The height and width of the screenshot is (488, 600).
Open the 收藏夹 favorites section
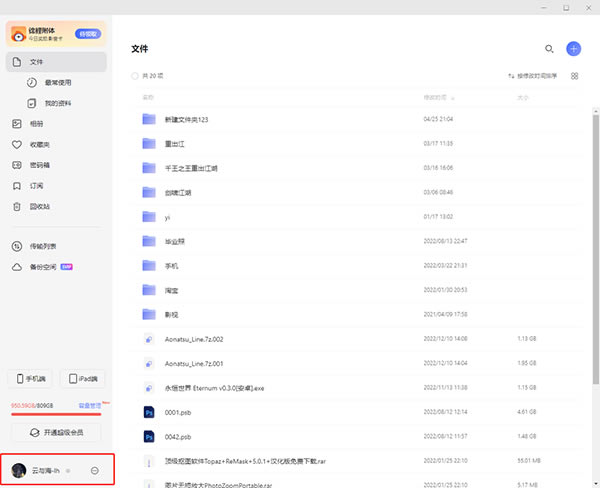tap(39, 144)
